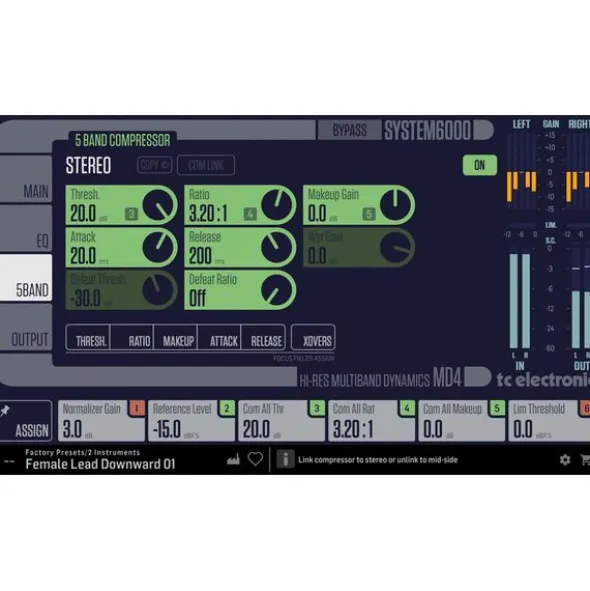Click the Lim Threshold field
This screenshot has width=590, height=591.
coord(549,421)
